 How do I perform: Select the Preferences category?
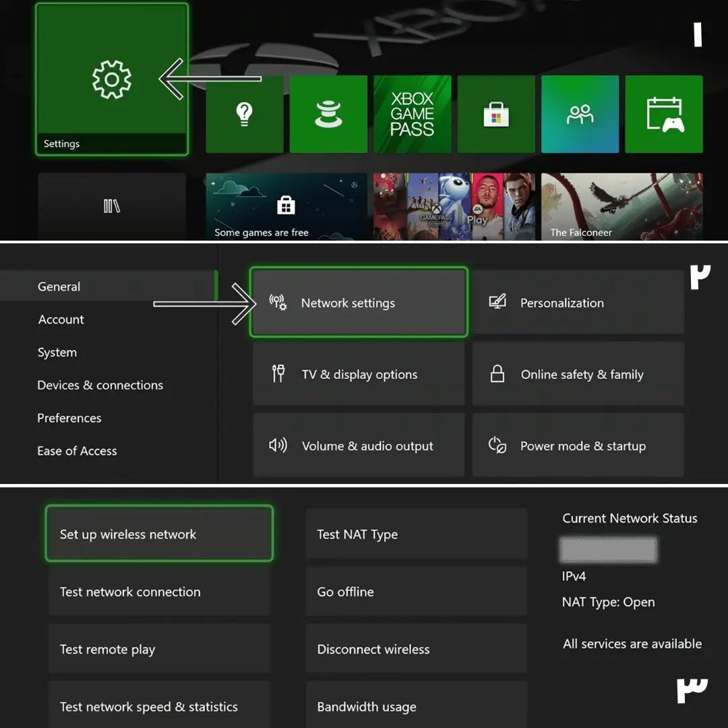click(69, 418)
